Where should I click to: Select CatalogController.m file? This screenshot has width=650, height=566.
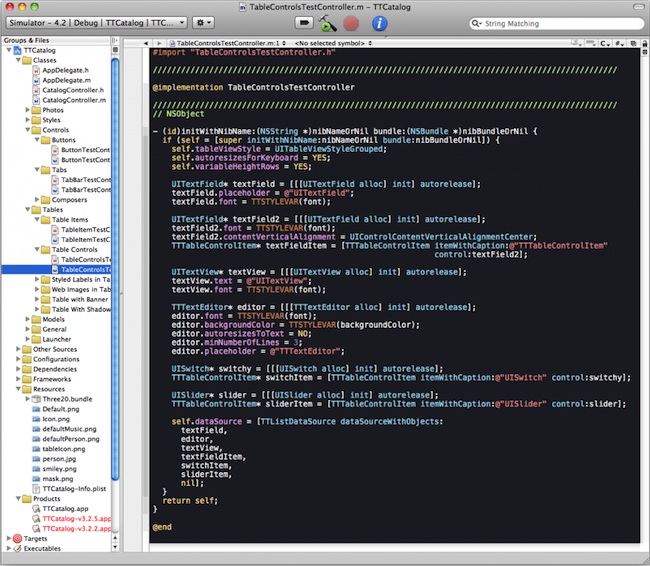point(73,100)
